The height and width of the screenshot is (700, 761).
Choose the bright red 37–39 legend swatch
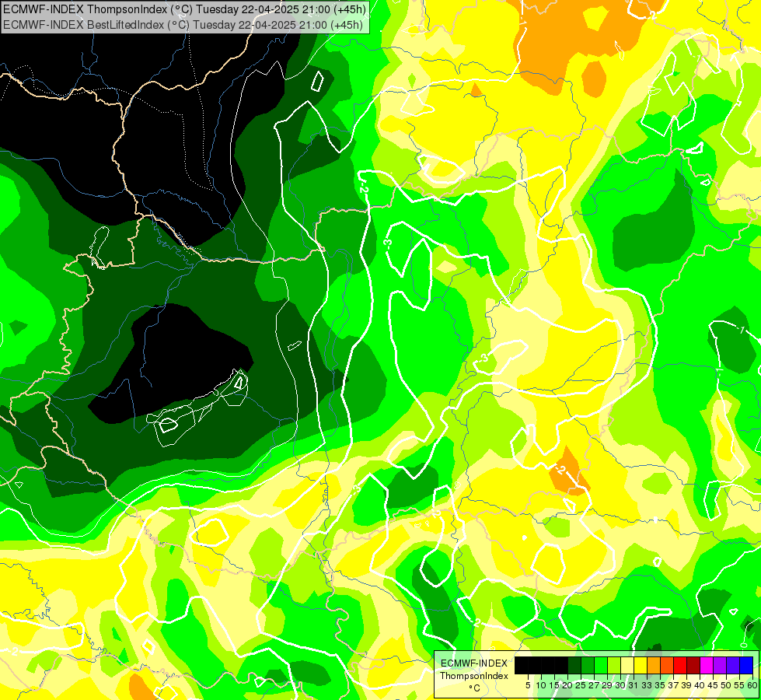(680, 666)
